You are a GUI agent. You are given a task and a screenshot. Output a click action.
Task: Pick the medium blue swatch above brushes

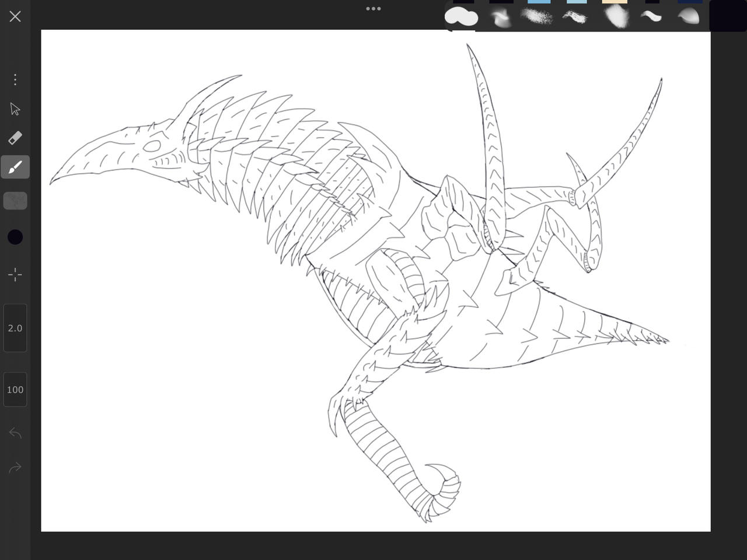(539, 2)
